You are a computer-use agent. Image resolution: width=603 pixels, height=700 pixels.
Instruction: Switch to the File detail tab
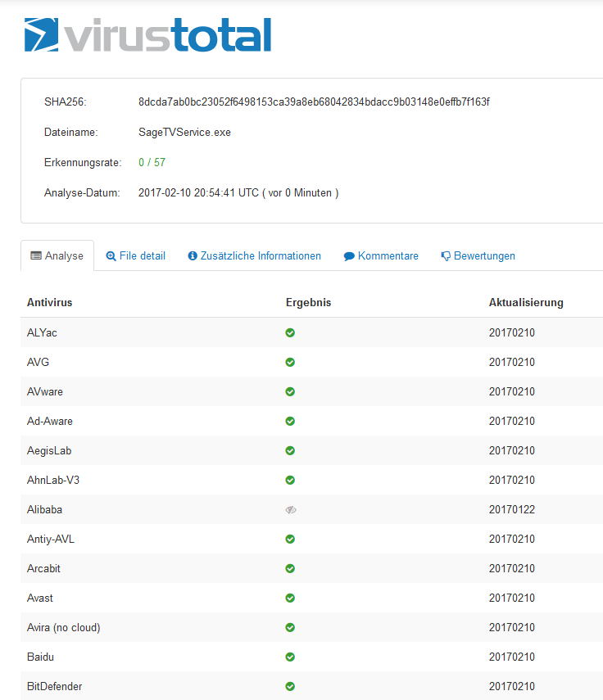(x=135, y=255)
